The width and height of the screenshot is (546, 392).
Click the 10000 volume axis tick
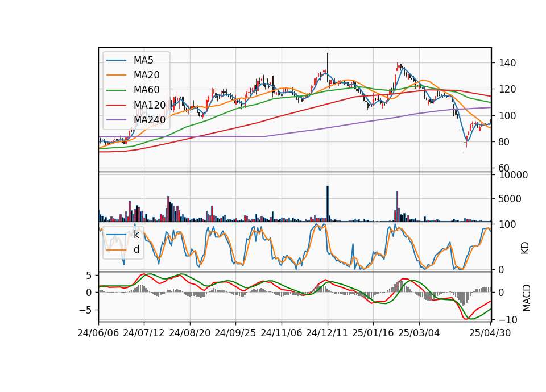tap(513, 175)
